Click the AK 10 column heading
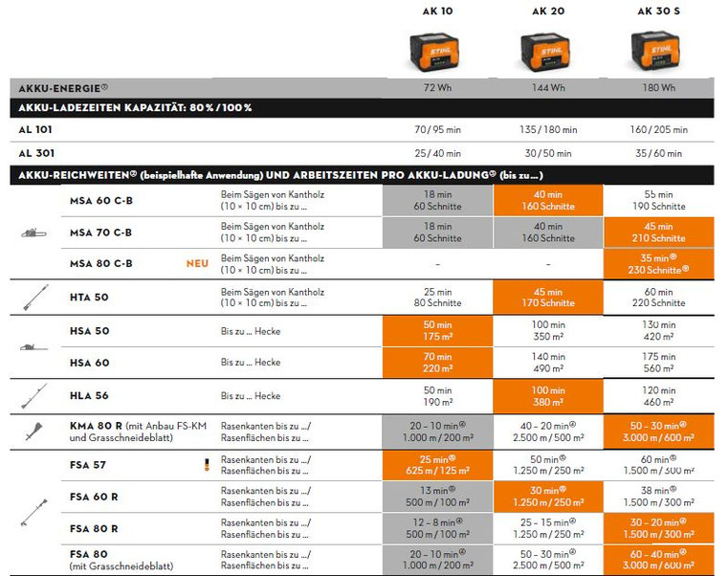This screenshot has width=728, height=576. pos(437,11)
